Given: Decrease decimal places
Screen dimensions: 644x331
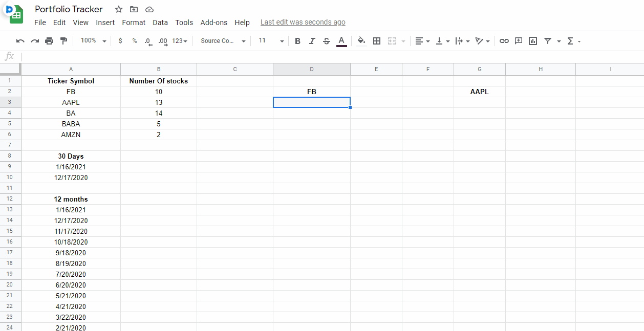Looking at the screenshot, I should pyautogui.click(x=148, y=41).
